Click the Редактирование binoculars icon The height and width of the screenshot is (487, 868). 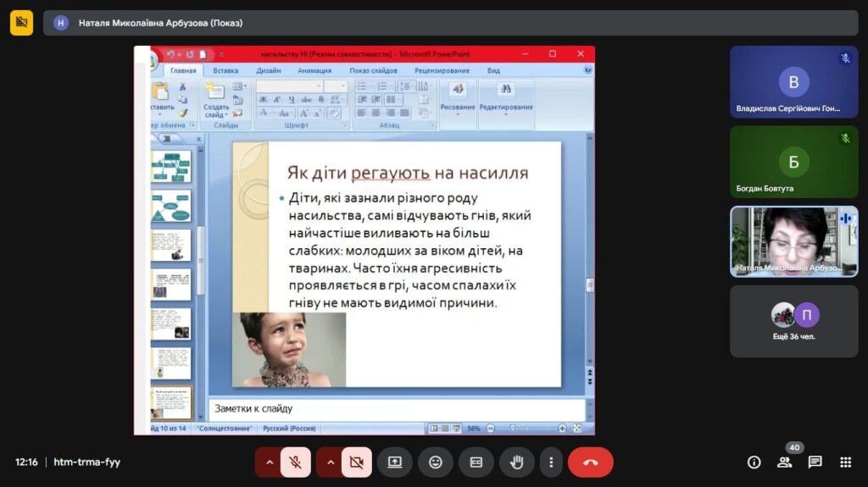point(506,90)
